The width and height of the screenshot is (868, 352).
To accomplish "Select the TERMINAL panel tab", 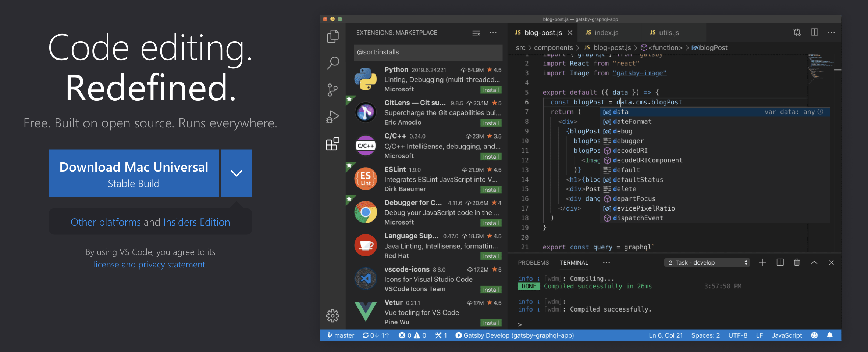I will coord(574,262).
